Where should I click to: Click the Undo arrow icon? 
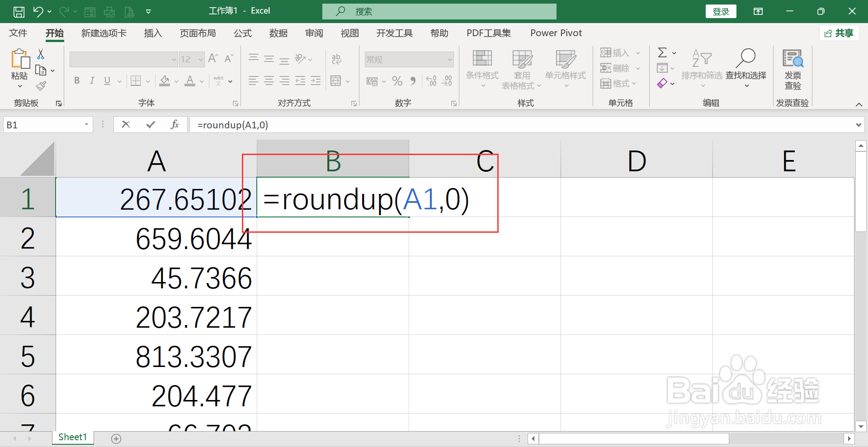(38, 11)
